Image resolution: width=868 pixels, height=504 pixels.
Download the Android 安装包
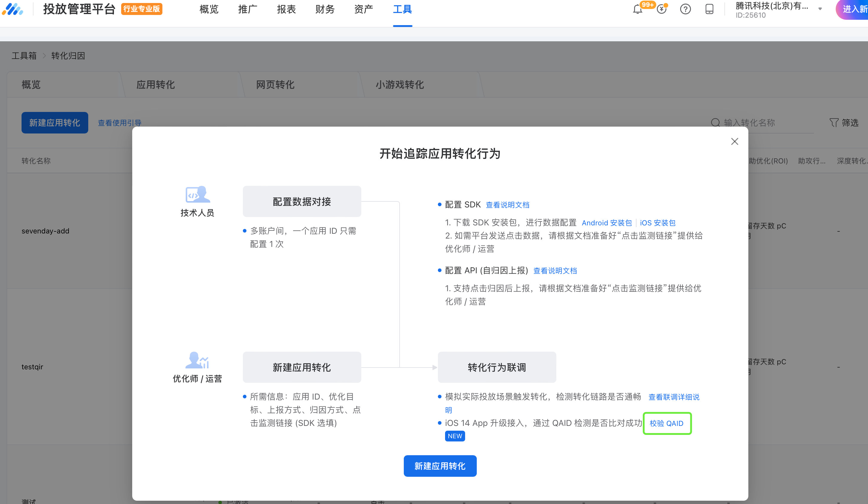click(x=607, y=223)
